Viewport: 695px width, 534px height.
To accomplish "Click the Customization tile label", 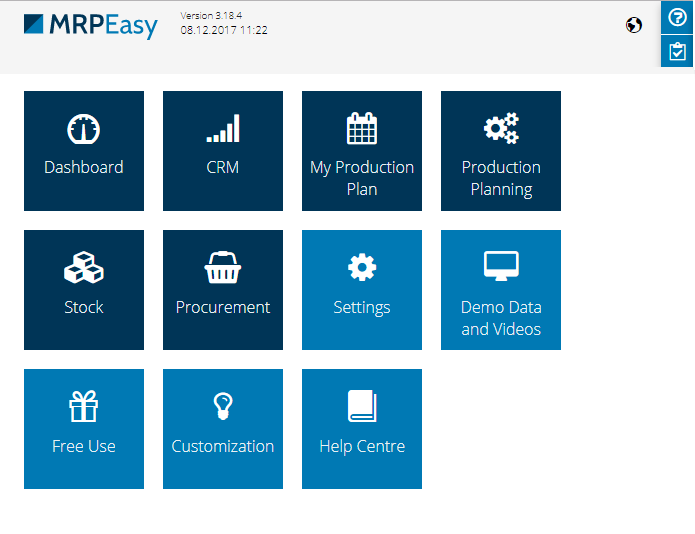I will 223,446.
